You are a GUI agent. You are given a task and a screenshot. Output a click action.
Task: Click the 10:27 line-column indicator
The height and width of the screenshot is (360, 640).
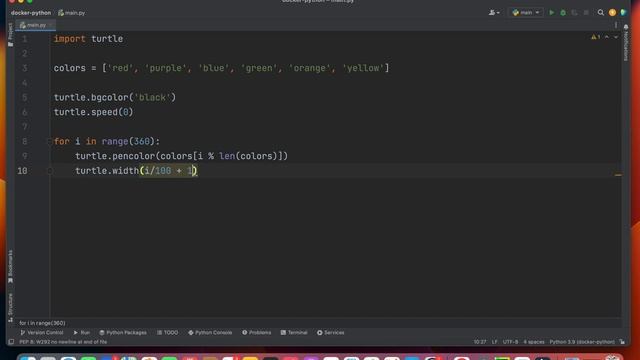click(x=480, y=342)
